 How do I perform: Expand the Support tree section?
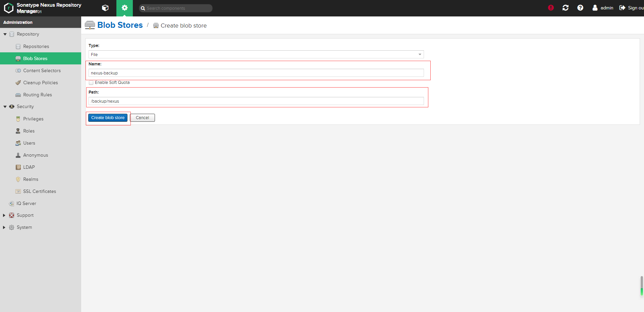pyautogui.click(x=4, y=215)
